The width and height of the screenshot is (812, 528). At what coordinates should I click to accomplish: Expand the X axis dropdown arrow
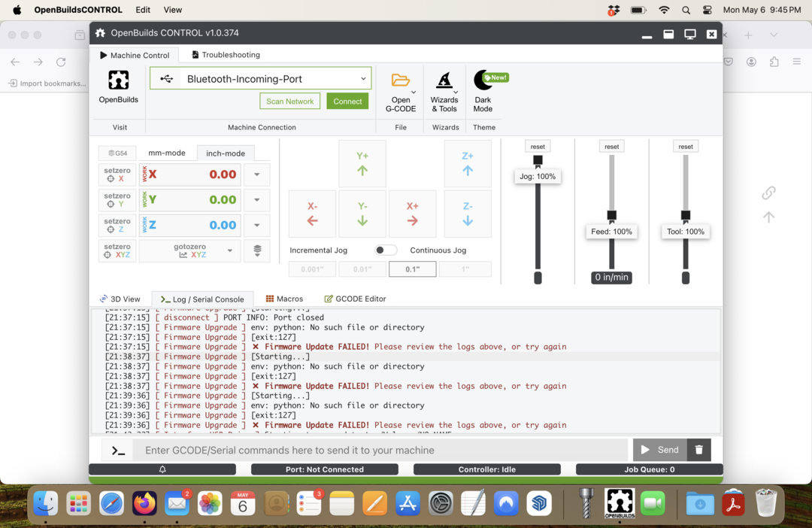(x=257, y=174)
